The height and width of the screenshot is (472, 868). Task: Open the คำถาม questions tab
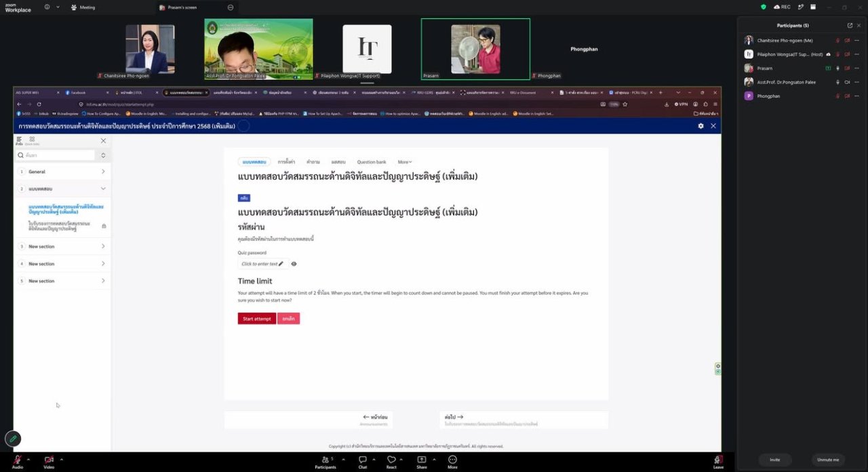click(313, 162)
